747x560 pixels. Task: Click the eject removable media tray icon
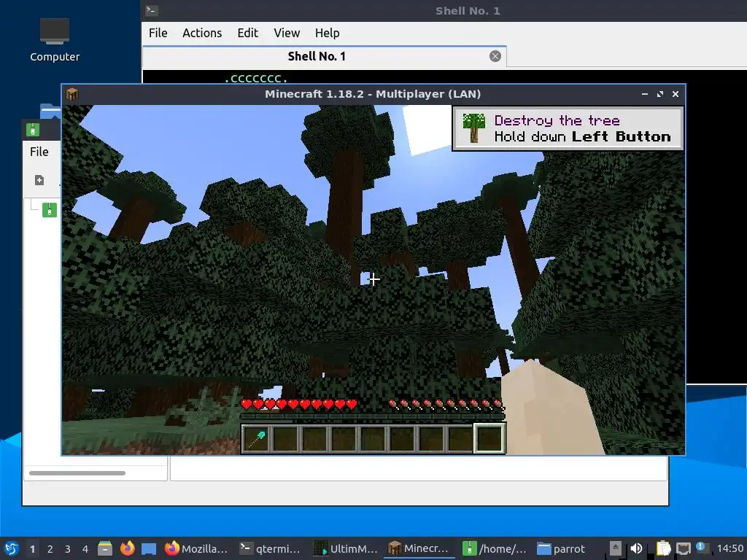pos(616,548)
